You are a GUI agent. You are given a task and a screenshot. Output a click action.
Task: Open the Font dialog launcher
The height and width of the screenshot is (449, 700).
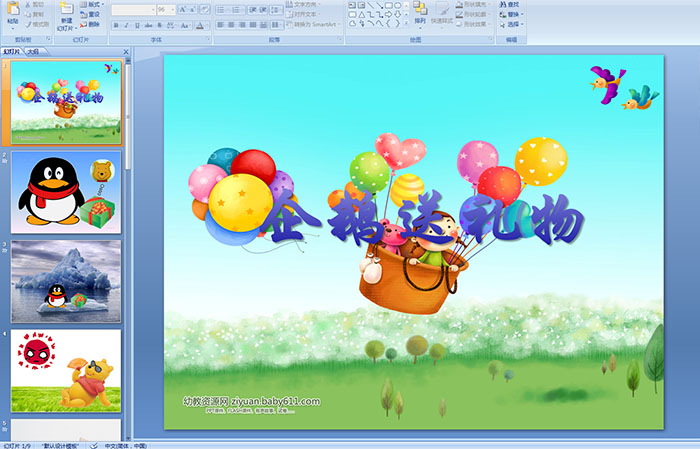click(x=208, y=40)
